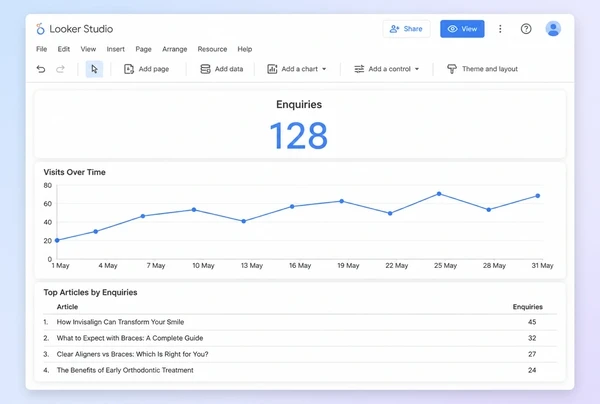Screen dimensions: 600x404
Task: Click the Add a chart icon
Action: [x=272, y=69]
